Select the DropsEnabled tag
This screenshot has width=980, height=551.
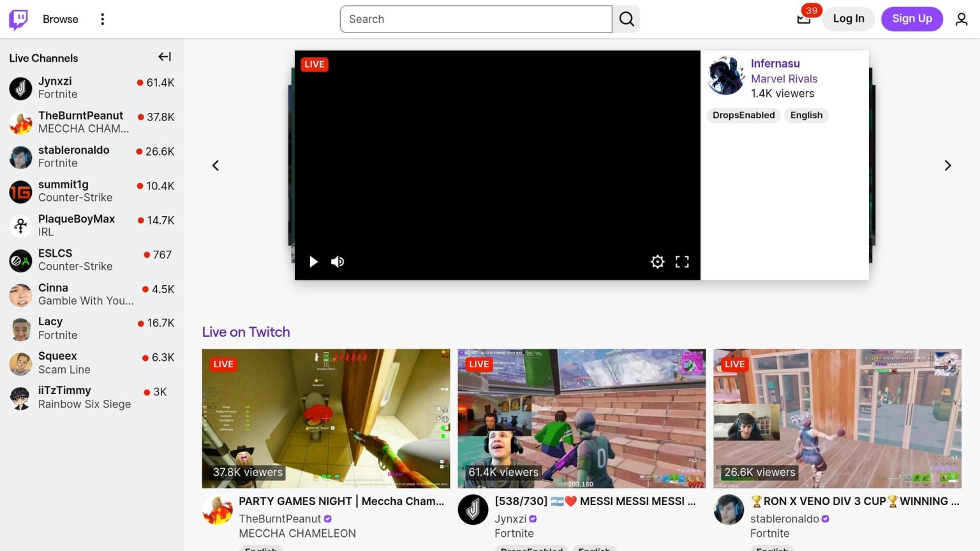(744, 115)
